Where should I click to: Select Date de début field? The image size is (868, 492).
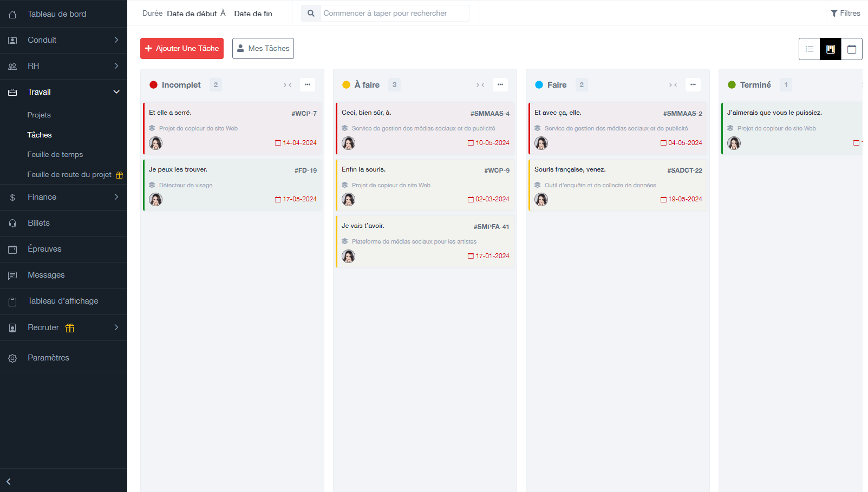[192, 14]
